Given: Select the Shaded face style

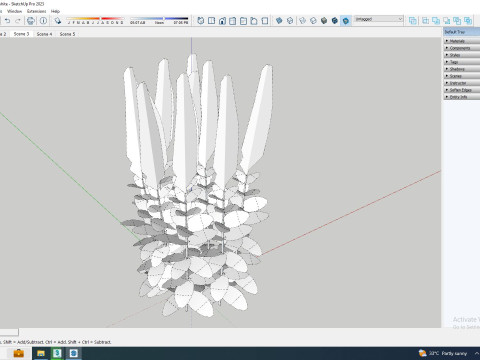Looking at the screenshot, I should pyautogui.click(x=324, y=21).
